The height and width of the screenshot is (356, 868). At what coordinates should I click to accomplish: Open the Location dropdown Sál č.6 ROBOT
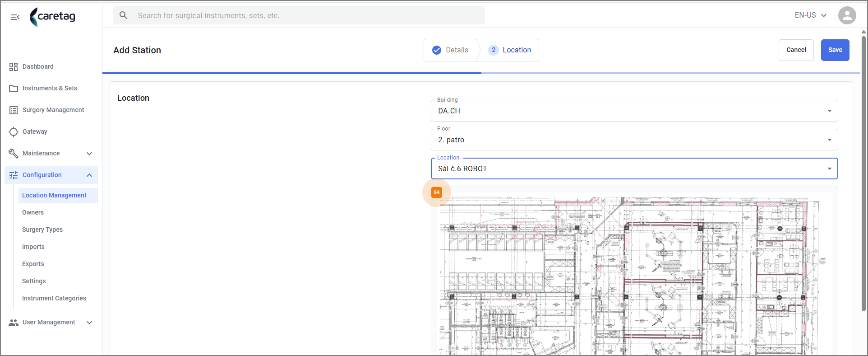pos(634,169)
